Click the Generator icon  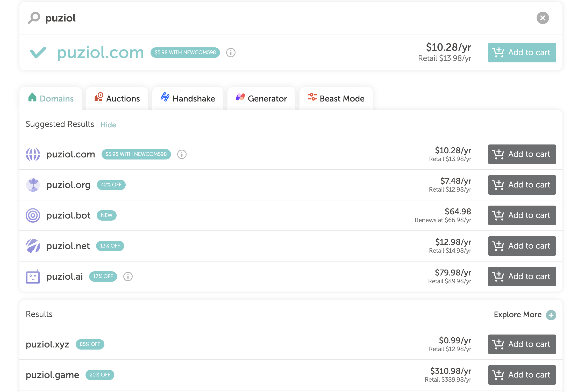[x=240, y=98]
